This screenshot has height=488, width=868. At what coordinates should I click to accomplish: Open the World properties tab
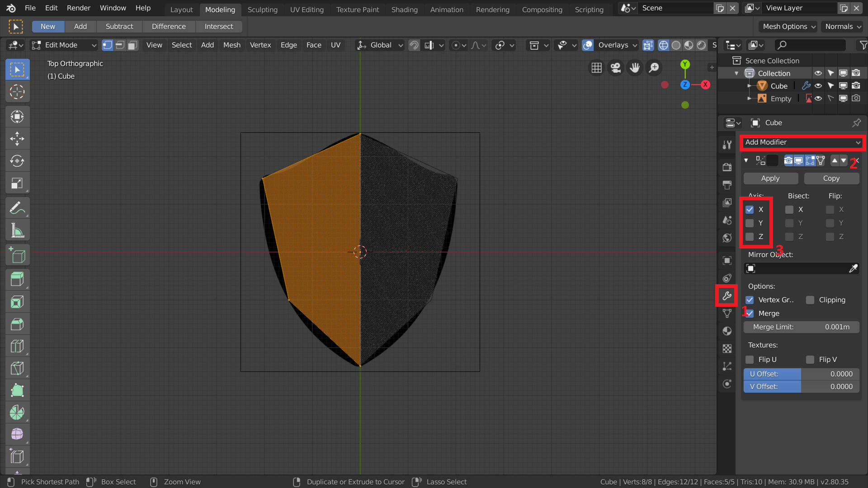(x=727, y=238)
